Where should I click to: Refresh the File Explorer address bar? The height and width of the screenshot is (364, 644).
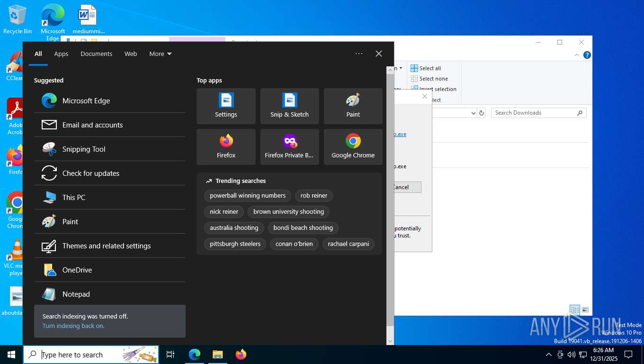pos(482,113)
